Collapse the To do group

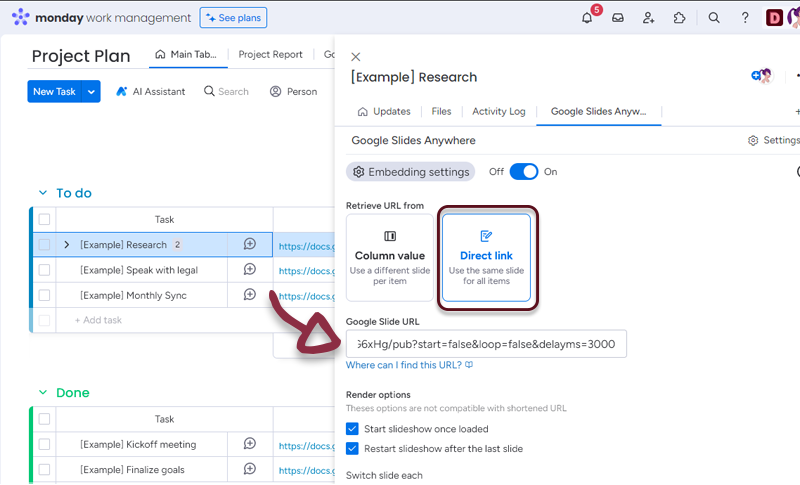[42, 193]
